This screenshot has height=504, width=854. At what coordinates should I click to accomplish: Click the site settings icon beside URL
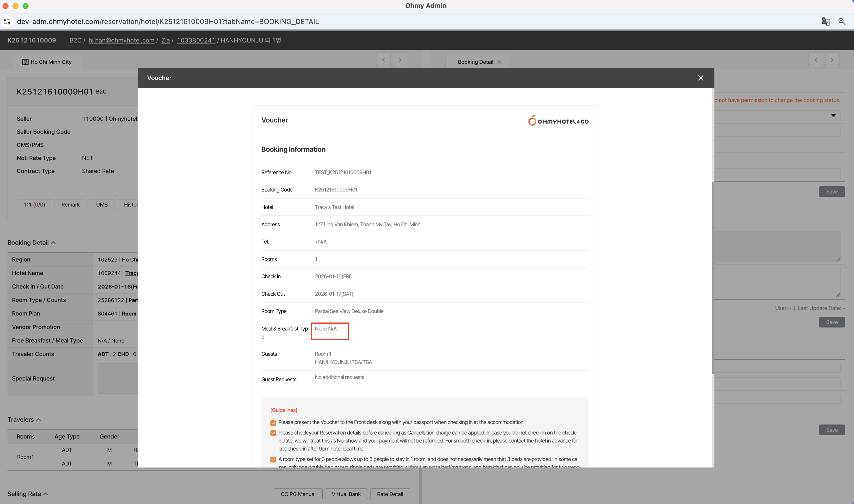pos(7,21)
